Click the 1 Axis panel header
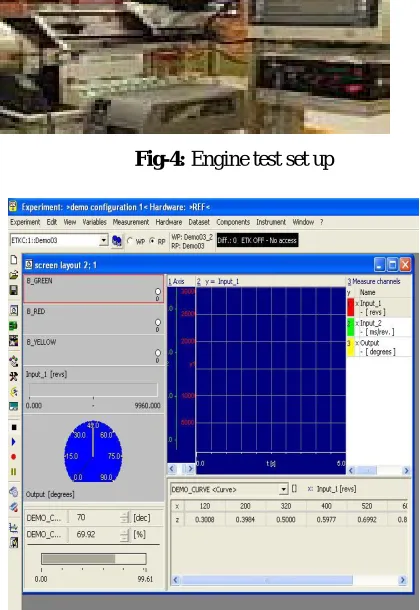Screen dimensions: 420x610 click(x=176, y=281)
